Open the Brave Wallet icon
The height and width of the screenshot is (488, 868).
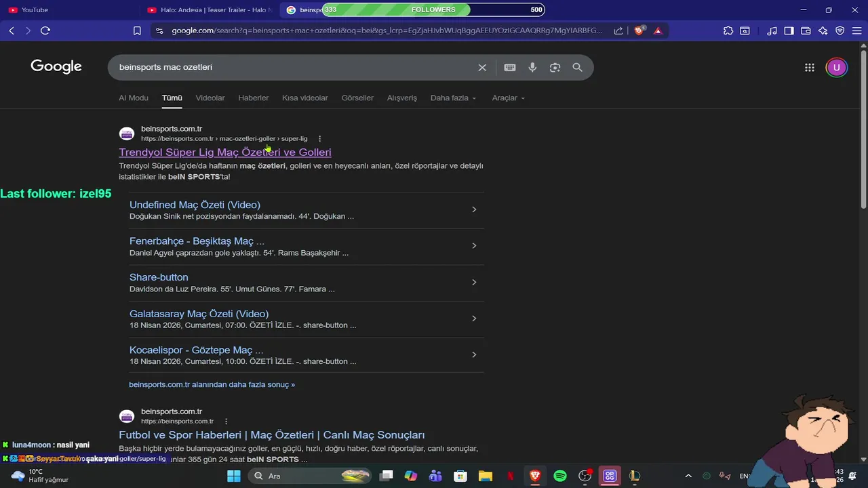(x=806, y=30)
